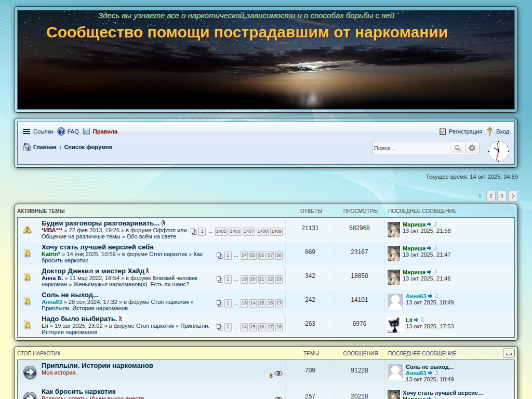This screenshot has height=399, width=532.
Task: Go to page 3 of active topics
Action: [501, 196]
